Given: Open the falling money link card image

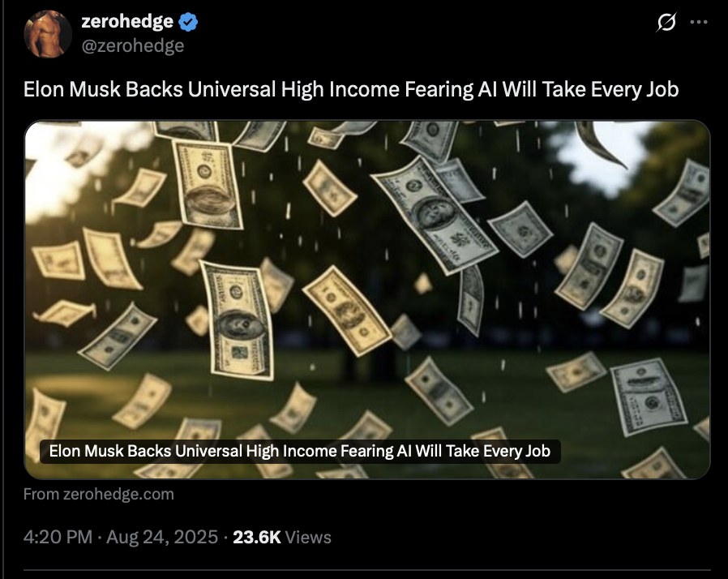Looking at the screenshot, I should pyautogui.click(x=367, y=299).
